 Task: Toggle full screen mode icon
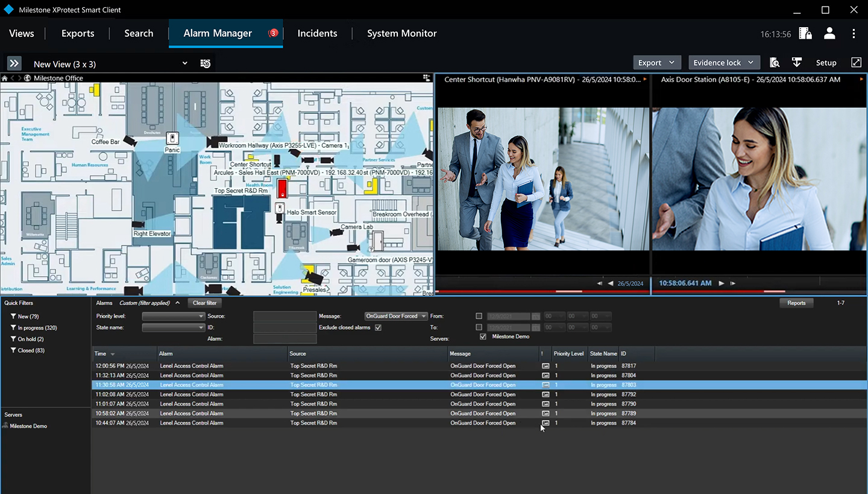pyautogui.click(x=856, y=63)
